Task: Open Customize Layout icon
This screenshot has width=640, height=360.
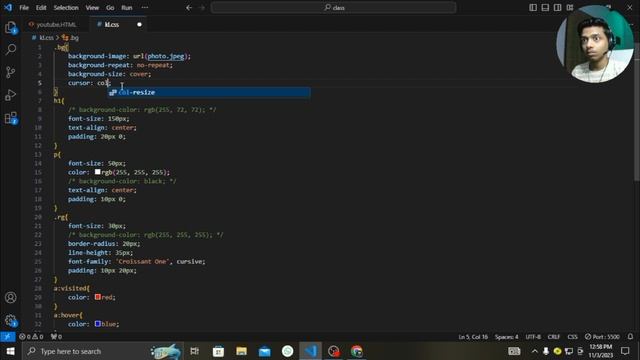Action: 570,7
